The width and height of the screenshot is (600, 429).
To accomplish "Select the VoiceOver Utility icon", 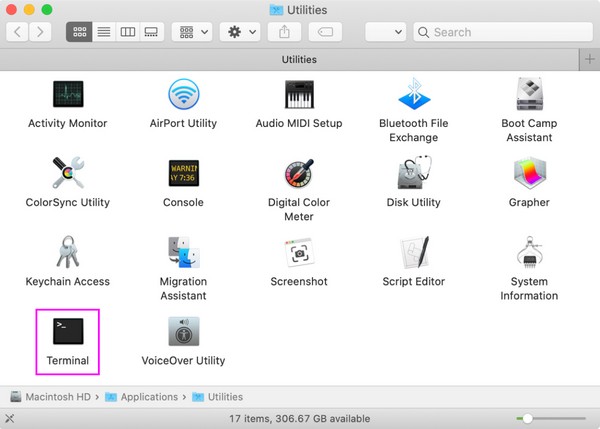I will [x=184, y=331].
